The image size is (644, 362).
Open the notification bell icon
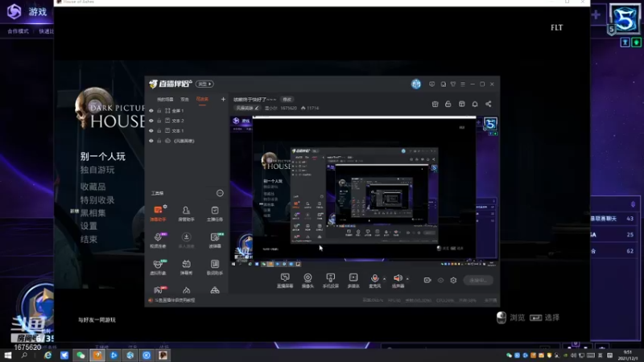click(x=475, y=105)
